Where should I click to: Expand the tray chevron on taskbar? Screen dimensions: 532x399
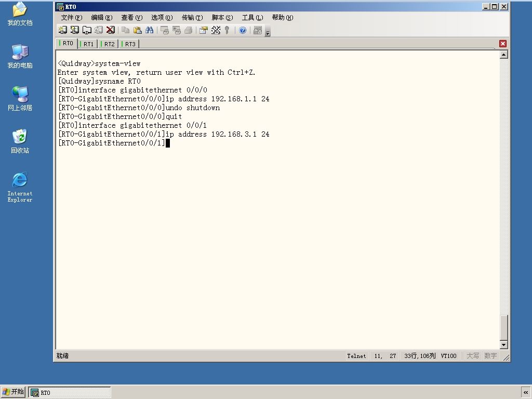[x=526, y=393]
